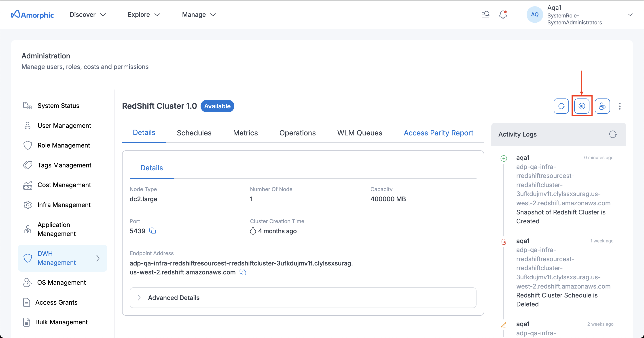Click the User Management person icon

28,125
